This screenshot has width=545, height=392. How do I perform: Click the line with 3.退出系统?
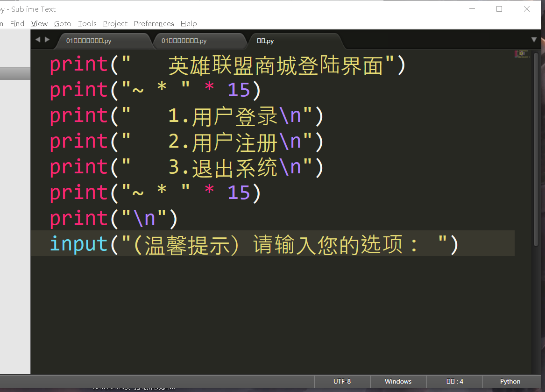(x=187, y=167)
